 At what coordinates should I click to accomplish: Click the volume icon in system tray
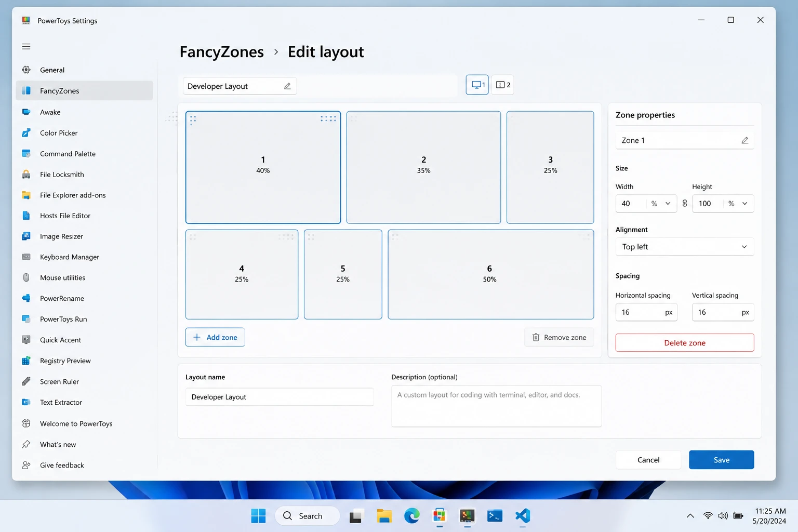tap(723, 516)
